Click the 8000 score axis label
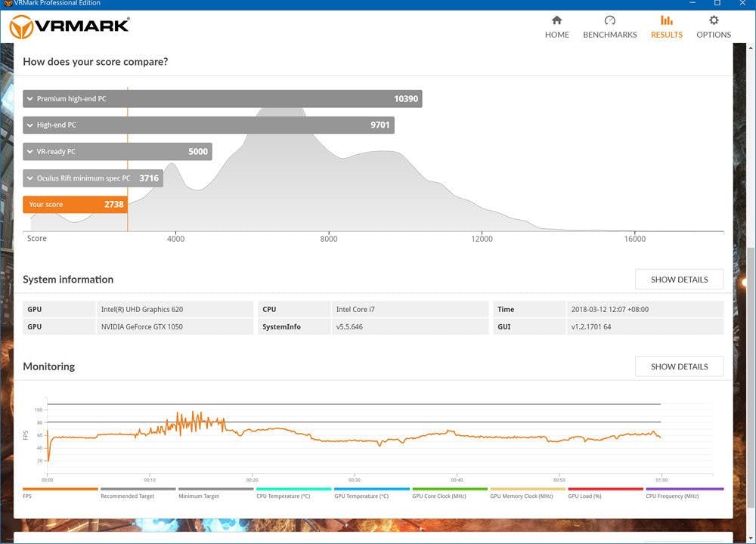The width and height of the screenshot is (756, 544). (x=329, y=239)
